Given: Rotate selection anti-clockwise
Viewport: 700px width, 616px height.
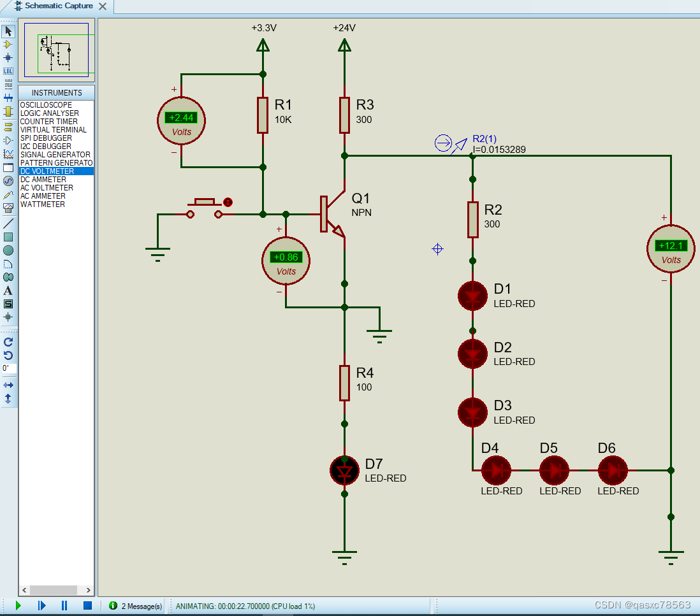Looking at the screenshot, I should tap(8, 355).
